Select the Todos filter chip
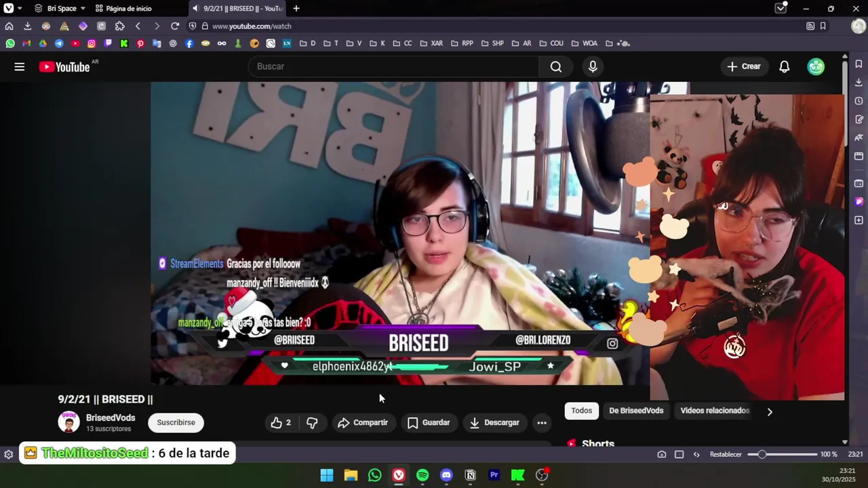Image resolution: width=868 pixels, height=488 pixels. coord(581,411)
